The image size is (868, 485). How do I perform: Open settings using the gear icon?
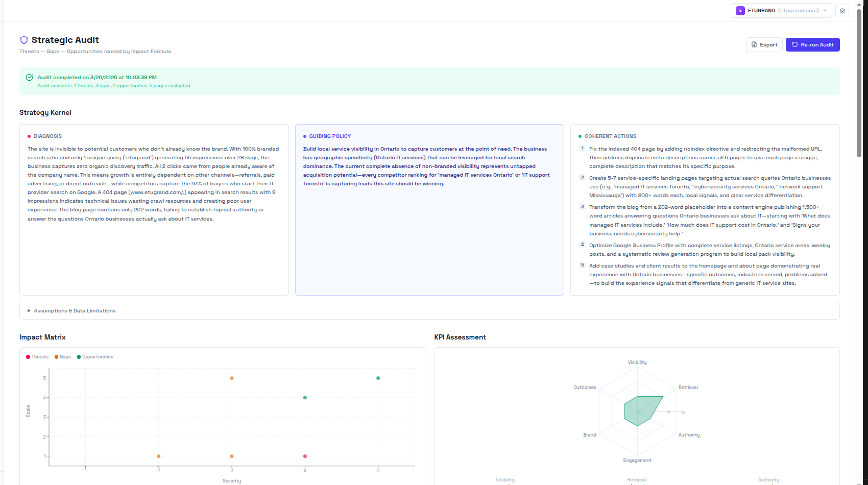coord(842,10)
